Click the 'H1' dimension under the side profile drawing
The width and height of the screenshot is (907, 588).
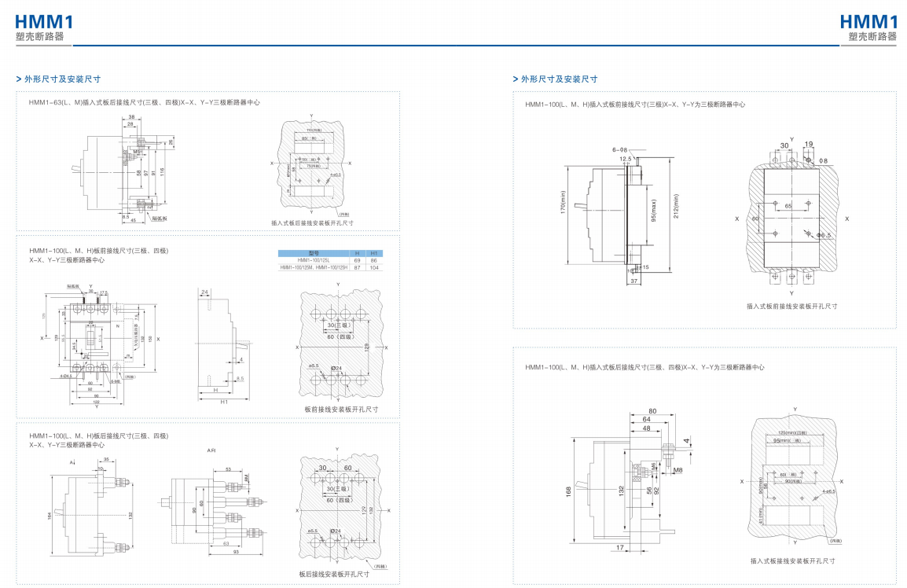click(x=223, y=401)
